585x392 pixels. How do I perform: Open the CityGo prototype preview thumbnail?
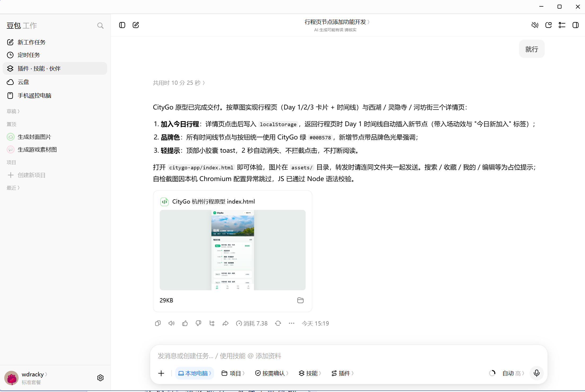232,250
